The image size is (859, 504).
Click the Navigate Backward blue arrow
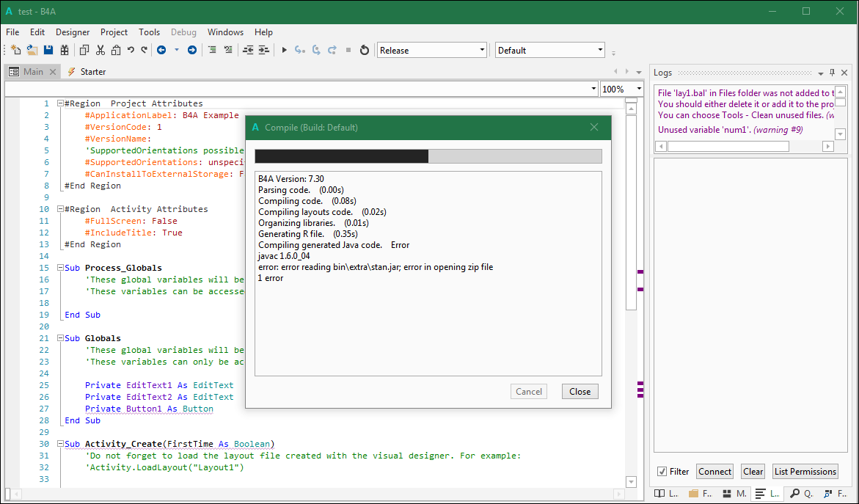[x=161, y=50]
